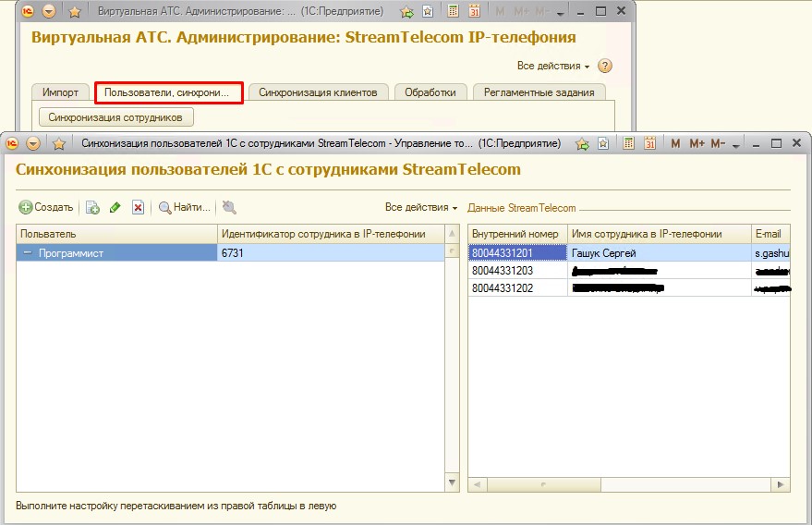This screenshot has height=525, width=812.
Task: Click favorites star in Синхонизация пользователей title bar
Action: tap(59, 143)
